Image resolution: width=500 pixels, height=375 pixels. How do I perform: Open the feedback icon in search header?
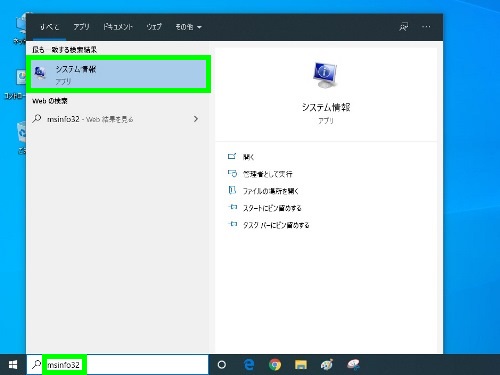(404, 27)
